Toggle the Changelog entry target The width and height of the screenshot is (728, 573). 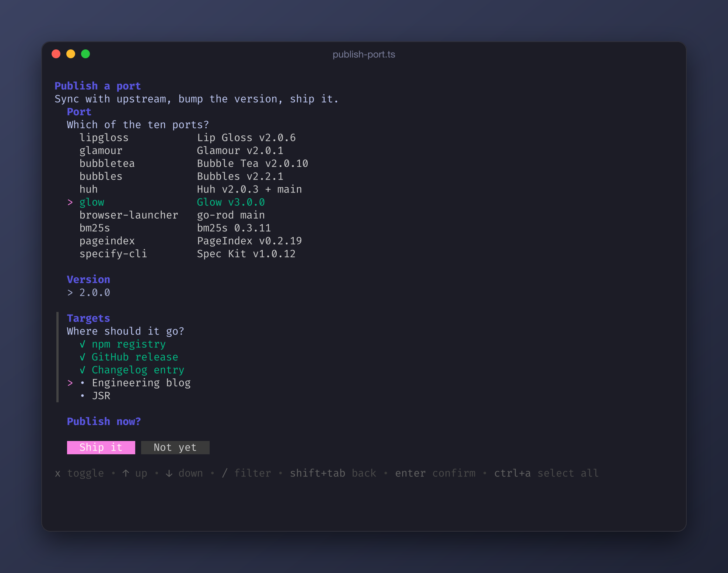pyautogui.click(x=132, y=370)
